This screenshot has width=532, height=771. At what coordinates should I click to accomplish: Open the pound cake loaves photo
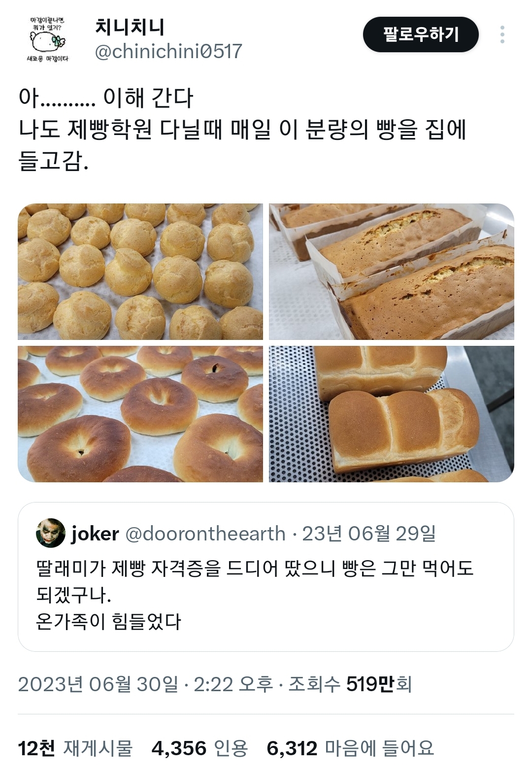click(x=392, y=271)
